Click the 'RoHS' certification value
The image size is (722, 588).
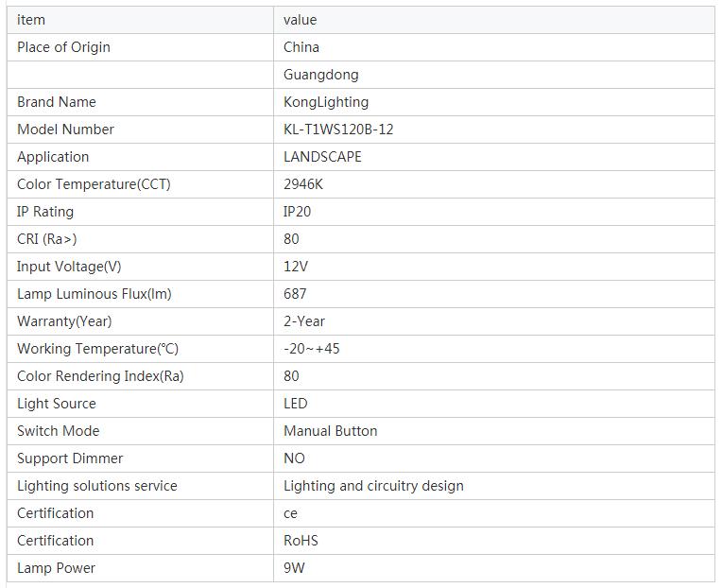click(301, 541)
